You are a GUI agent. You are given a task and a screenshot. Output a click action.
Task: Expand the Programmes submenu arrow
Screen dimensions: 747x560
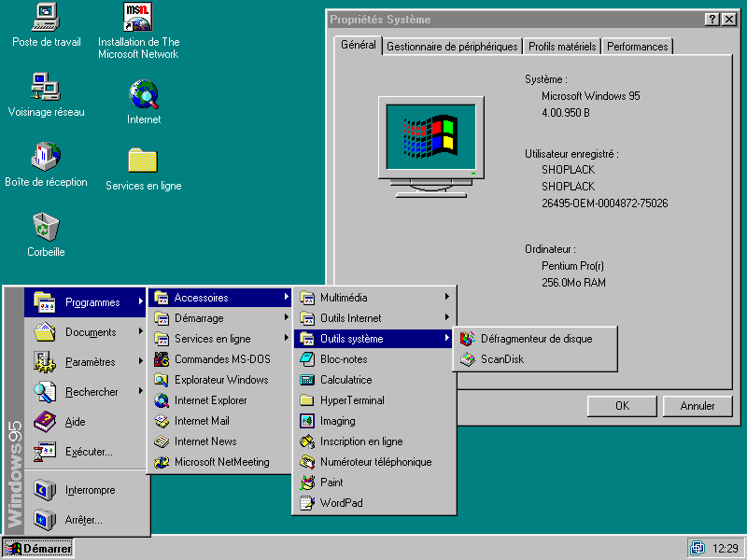pos(141,301)
